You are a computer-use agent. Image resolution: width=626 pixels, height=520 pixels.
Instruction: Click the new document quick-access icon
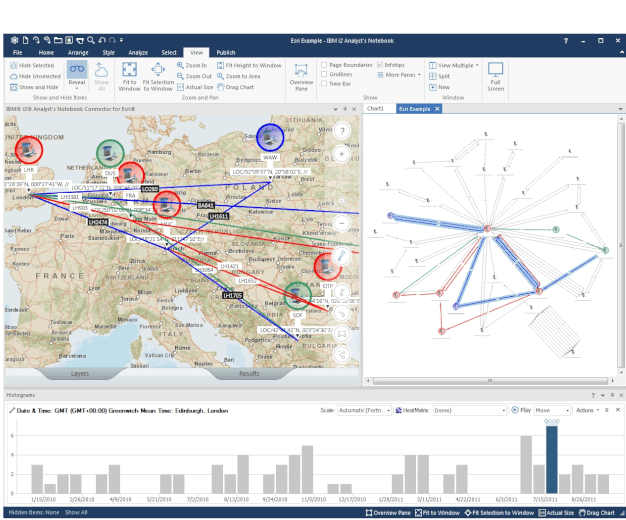tap(26, 40)
